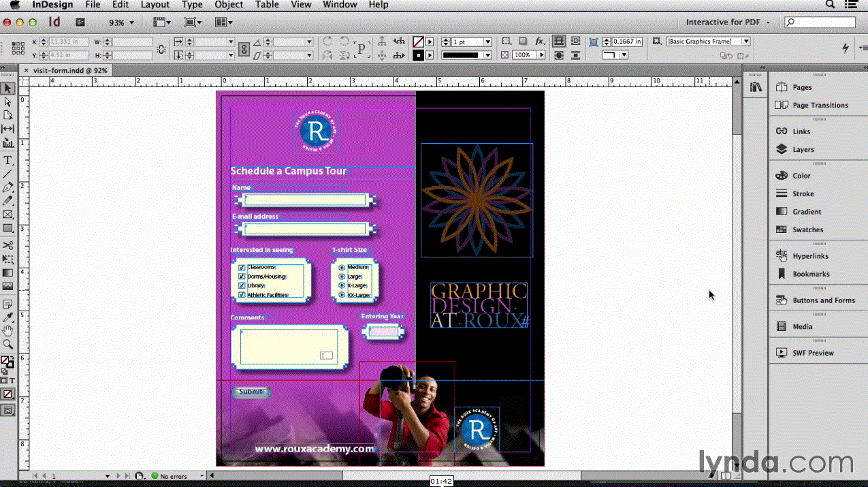Select the Eyedropper tool
This screenshot has width=868, height=487.
tap(8, 317)
